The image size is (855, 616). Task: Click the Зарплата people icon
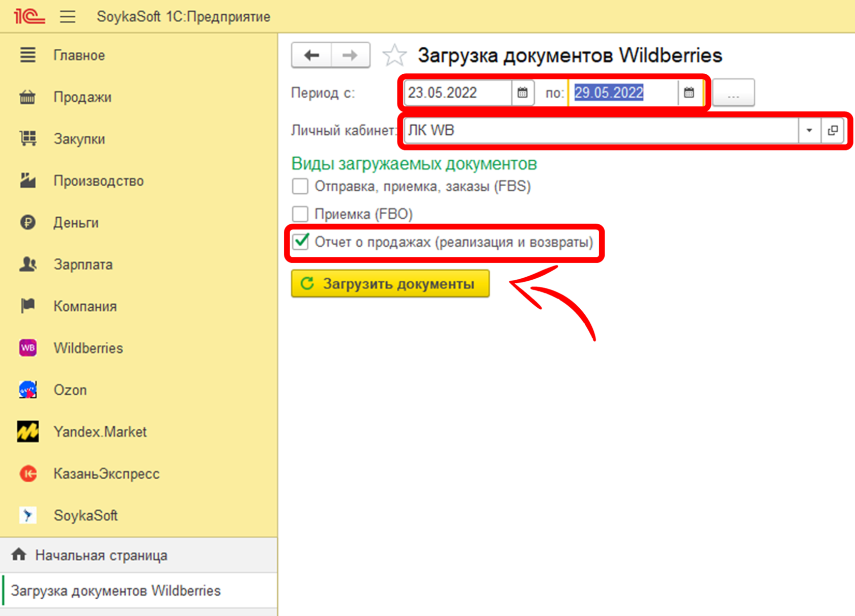click(28, 264)
